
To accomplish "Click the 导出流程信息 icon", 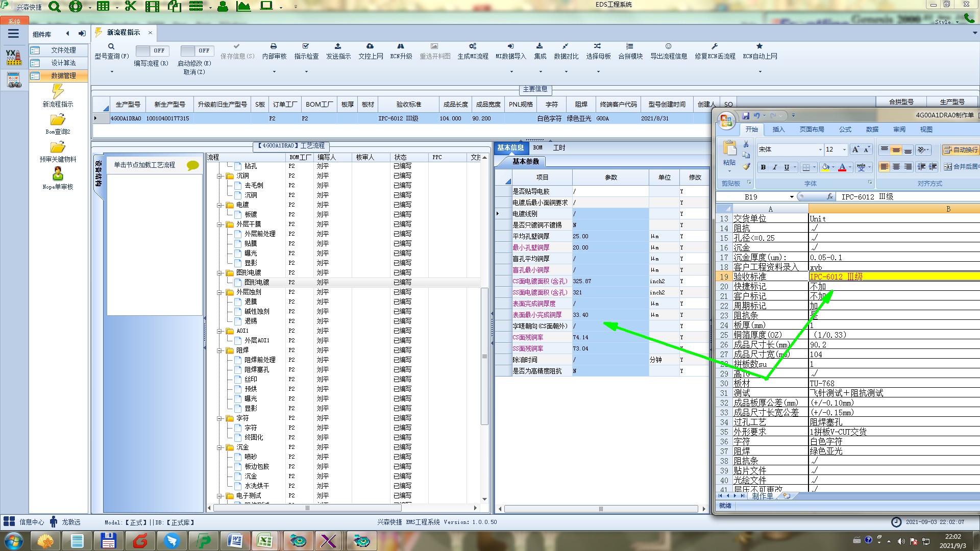I will (x=668, y=46).
